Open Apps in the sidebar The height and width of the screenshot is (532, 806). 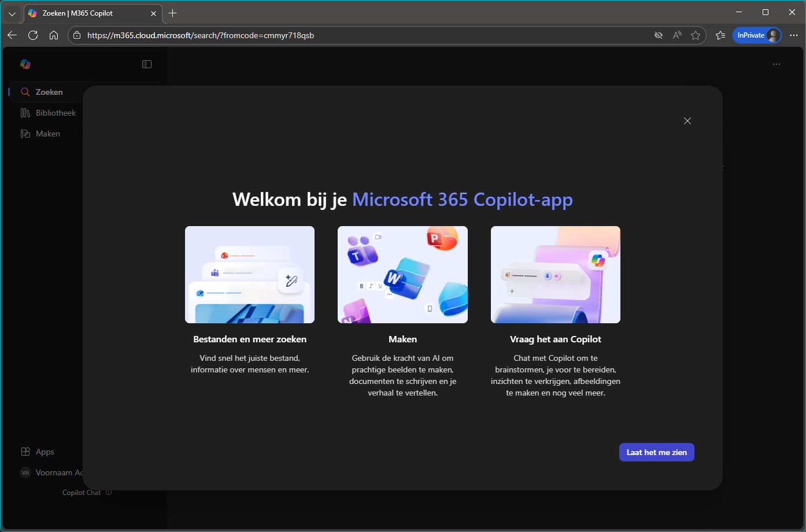(38, 452)
